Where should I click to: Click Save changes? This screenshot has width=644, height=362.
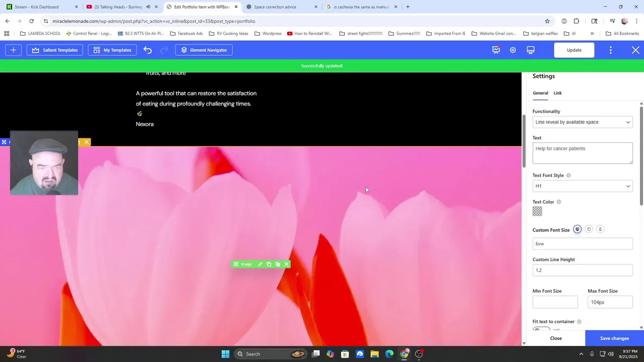point(614,338)
